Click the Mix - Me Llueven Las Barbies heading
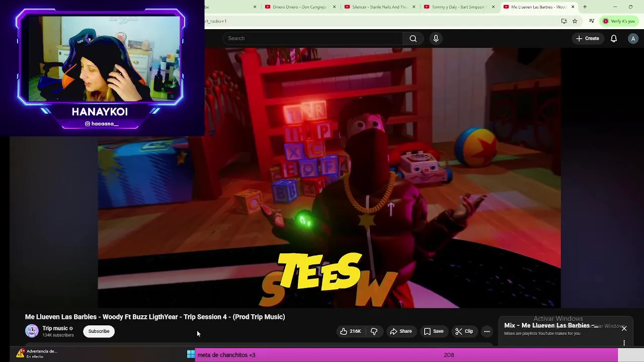This screenshot has width=644, height=362. (551, 326)
